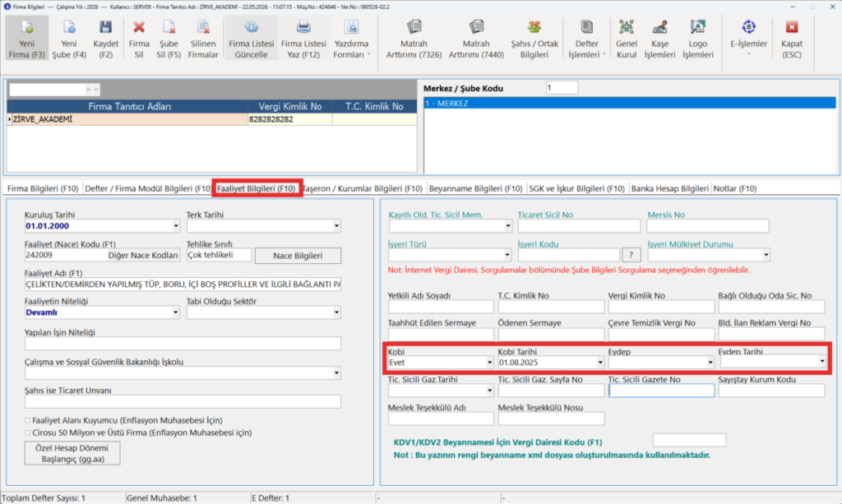Open Kaşe İşlemleri toolbar icon

coord(659,27)
